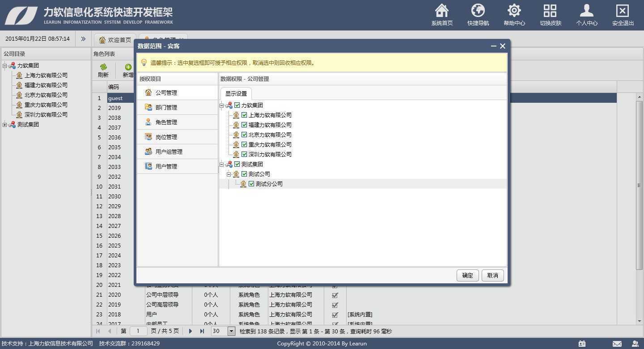The image size is (644, 349).
Task: Collapse 测试公司 node in dialog tree
Action: coord(229,174)
